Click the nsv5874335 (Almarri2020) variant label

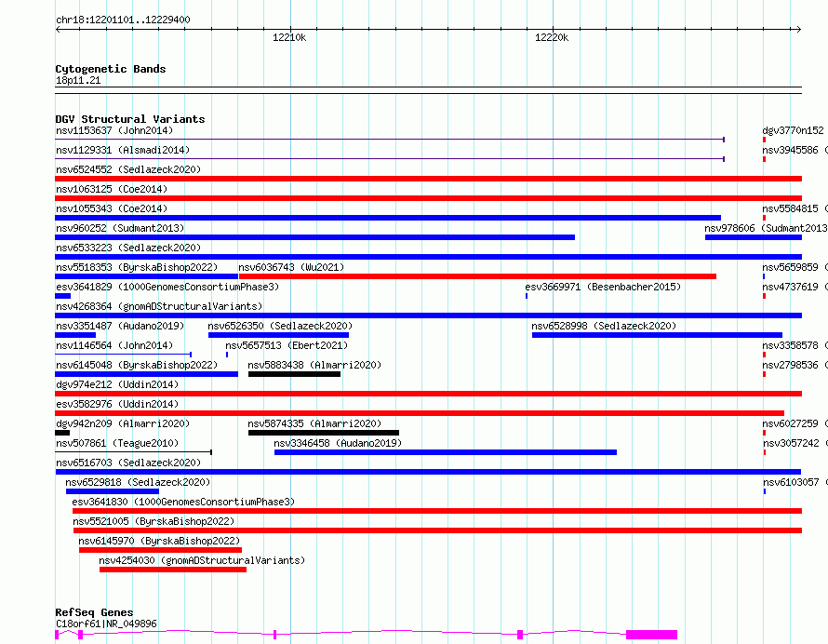[x=314, y=423]
